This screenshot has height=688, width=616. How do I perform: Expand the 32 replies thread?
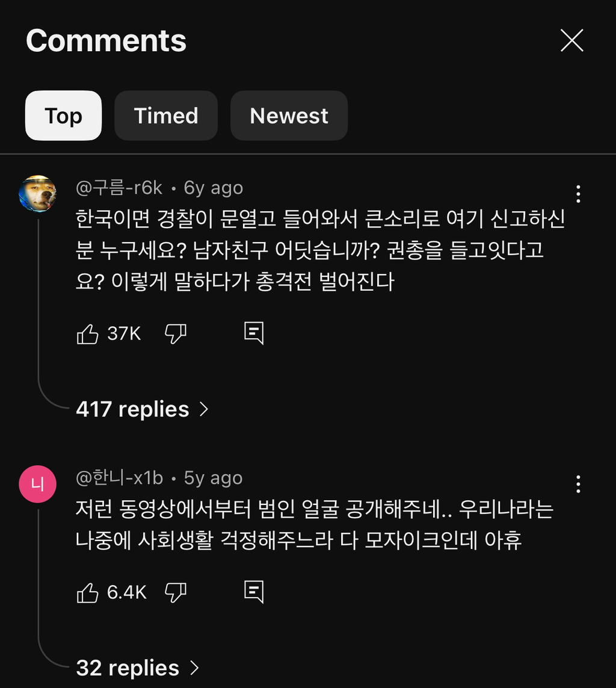[137, 668]
